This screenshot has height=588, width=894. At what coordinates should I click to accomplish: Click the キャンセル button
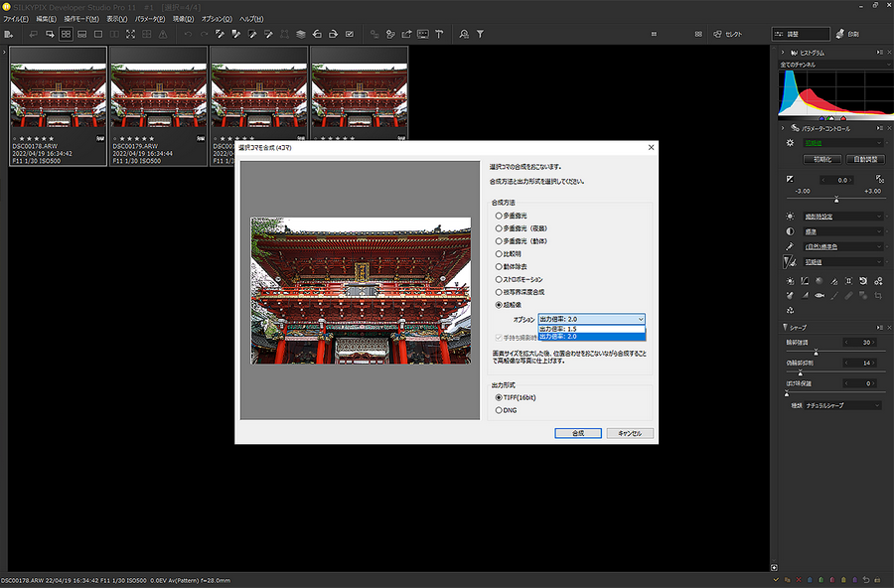point(630,433)
